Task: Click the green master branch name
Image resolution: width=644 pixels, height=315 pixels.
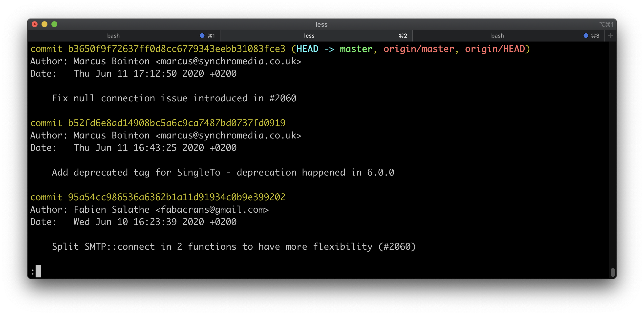Action: 356,49
